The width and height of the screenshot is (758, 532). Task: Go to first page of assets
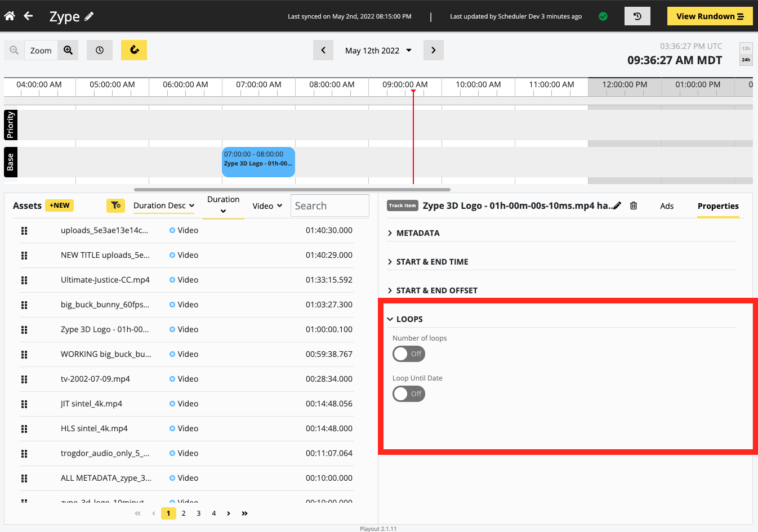(x=138, y=513)
